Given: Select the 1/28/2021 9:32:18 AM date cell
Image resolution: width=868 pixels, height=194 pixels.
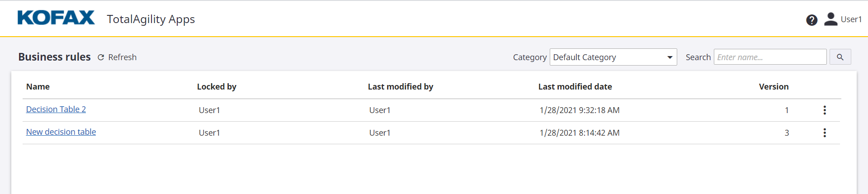Looking at the screenshot, I should pyautogui.click(x=579, y=110).
